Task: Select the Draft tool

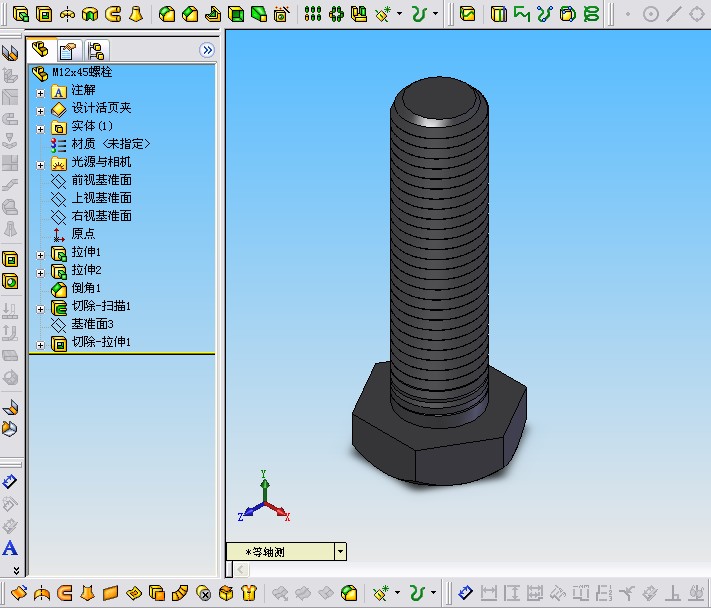Action: click(259, 14)
